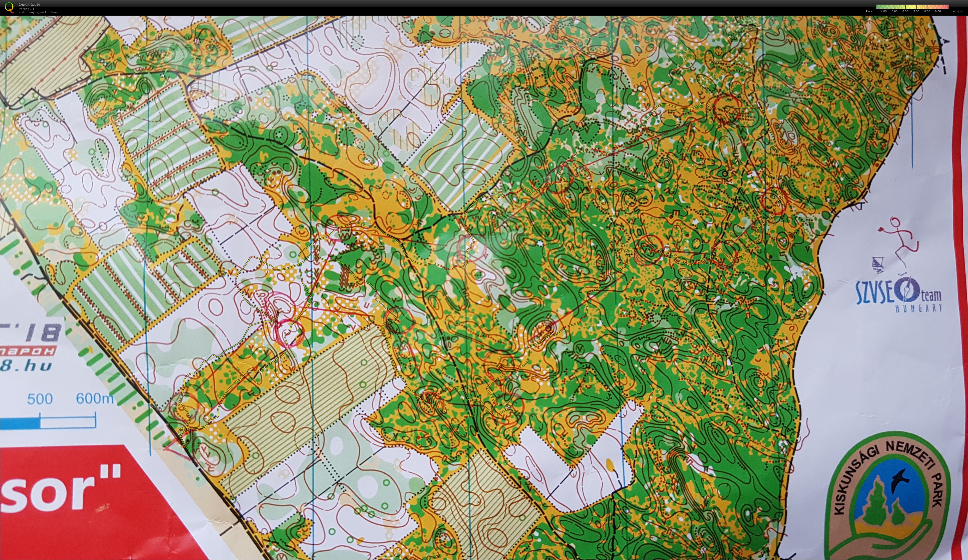Screen dimensions: 968x560
Task: Click the QuickRoute title text
Action: [29, 5]
